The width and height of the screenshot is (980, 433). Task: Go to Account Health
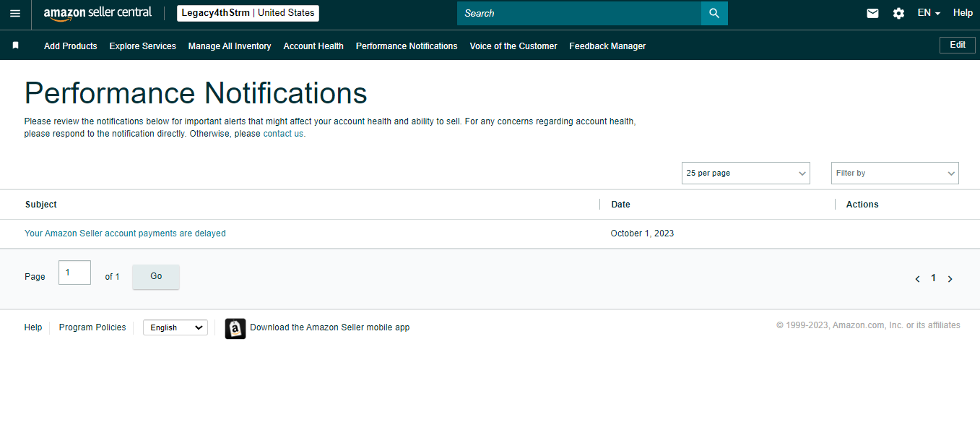313,46
